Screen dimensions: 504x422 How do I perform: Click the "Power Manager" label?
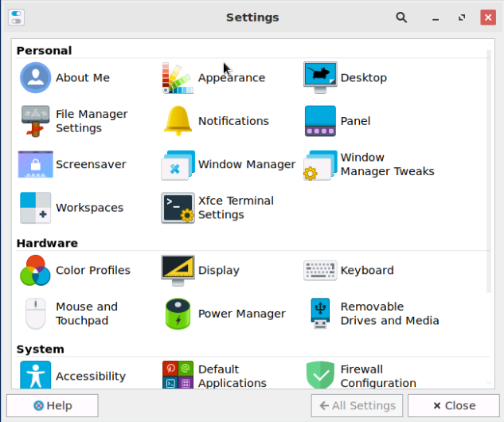242,314
